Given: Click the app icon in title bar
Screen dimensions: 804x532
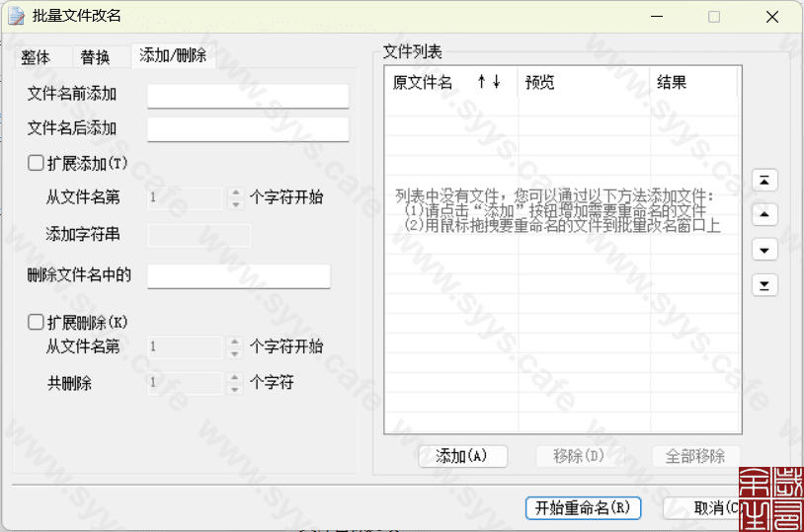Looking at the screenshot, I should tap(17, 16).
